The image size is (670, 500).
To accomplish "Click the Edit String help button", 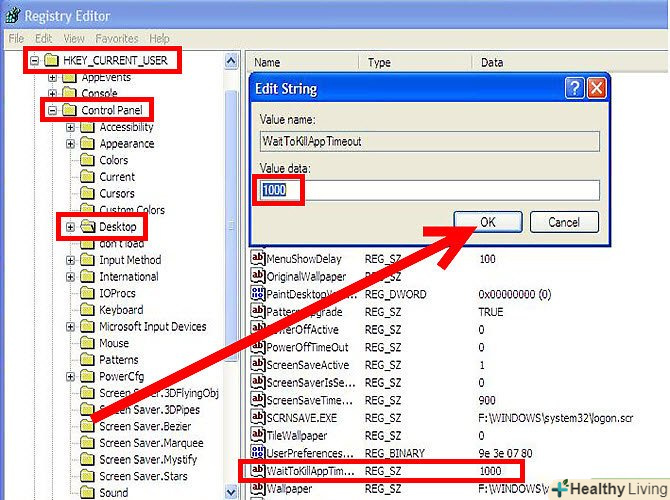I will [574, 88].
